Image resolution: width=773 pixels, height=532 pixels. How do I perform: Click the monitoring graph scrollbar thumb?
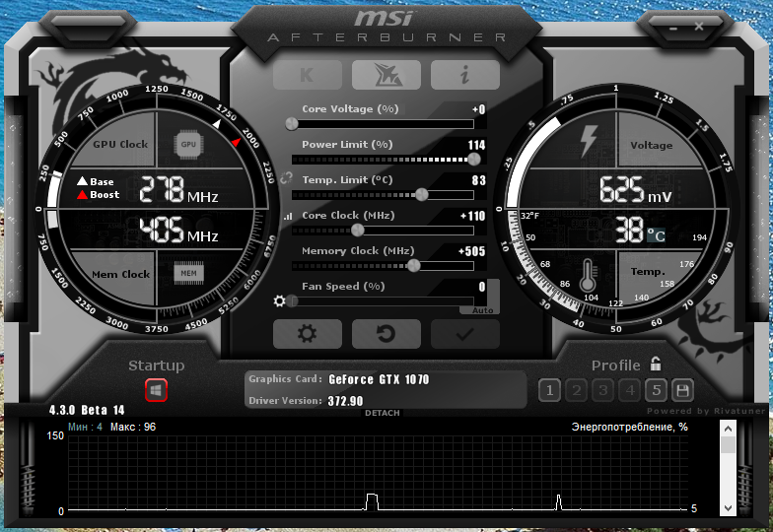coord(728,445)
